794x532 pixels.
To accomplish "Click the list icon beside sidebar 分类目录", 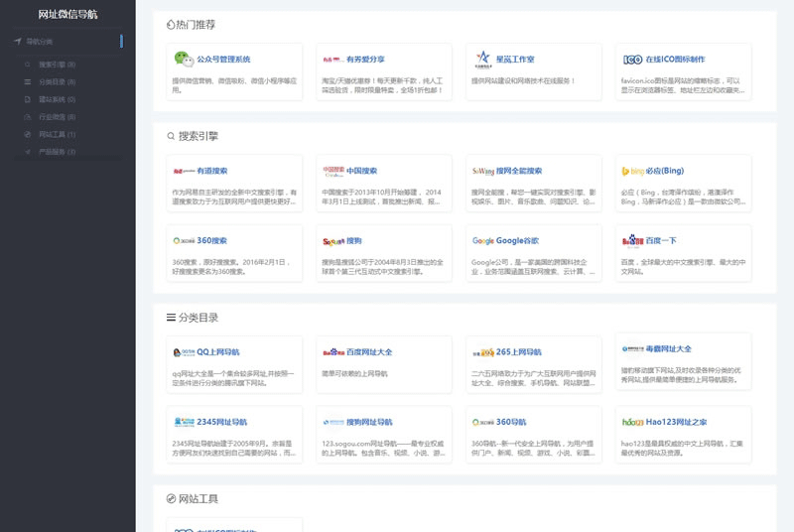I will (x=28, y=82).
